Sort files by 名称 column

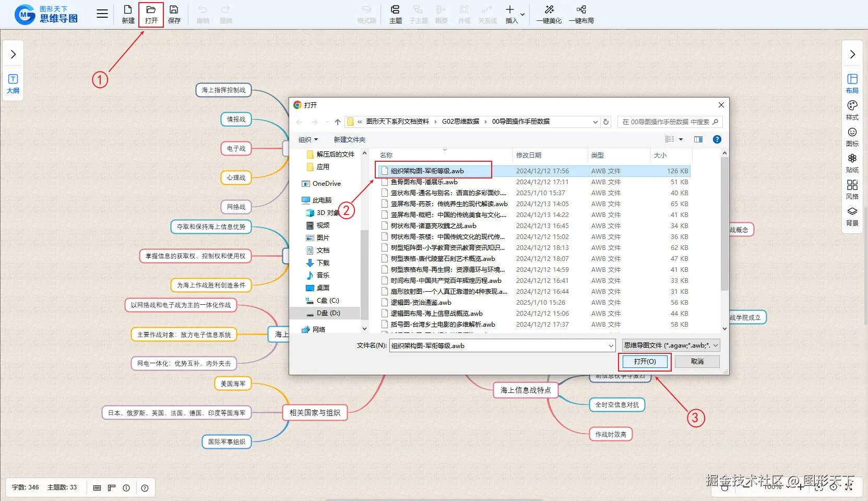[x=386, y=156]
